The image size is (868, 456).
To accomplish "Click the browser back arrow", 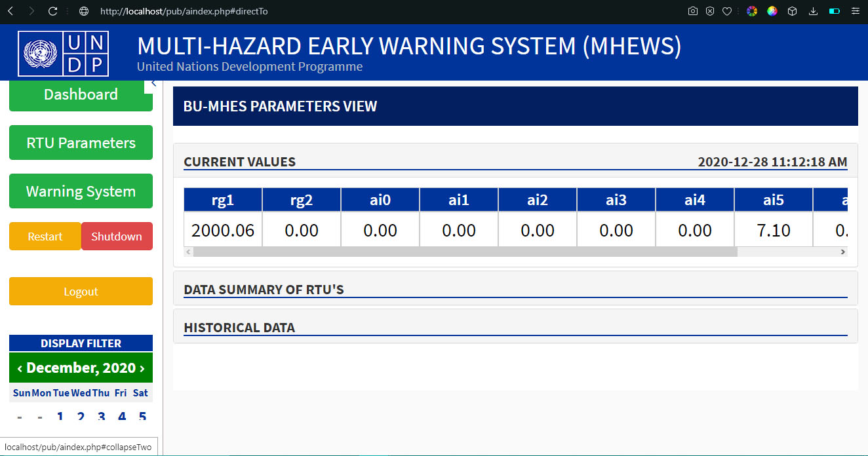I will click(x=10, y=11).
